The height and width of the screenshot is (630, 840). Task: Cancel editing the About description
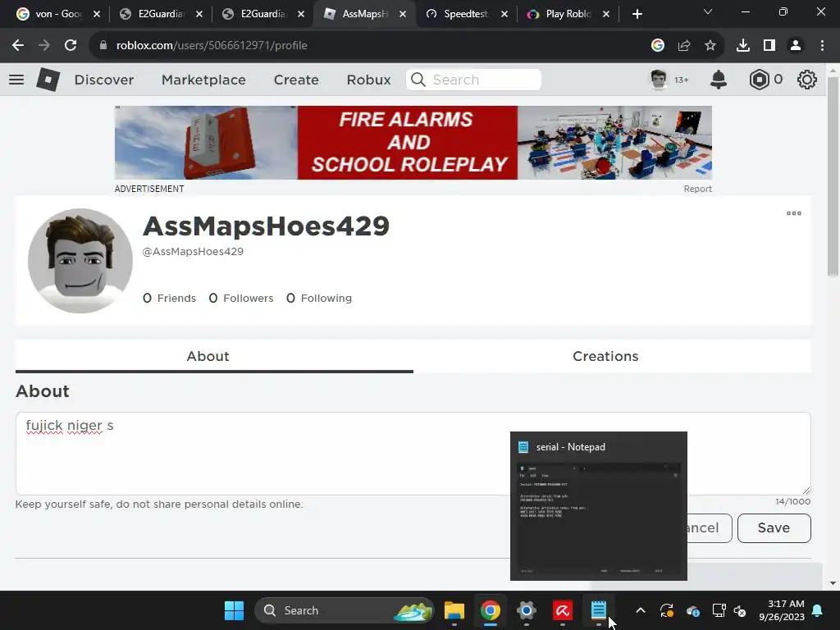click(710, 528)
